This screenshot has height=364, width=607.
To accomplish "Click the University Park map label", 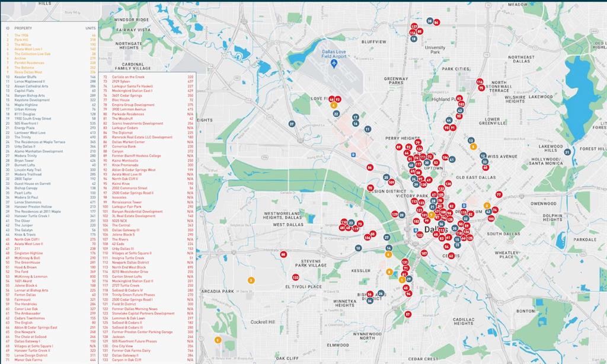I will tap(435, 50).
